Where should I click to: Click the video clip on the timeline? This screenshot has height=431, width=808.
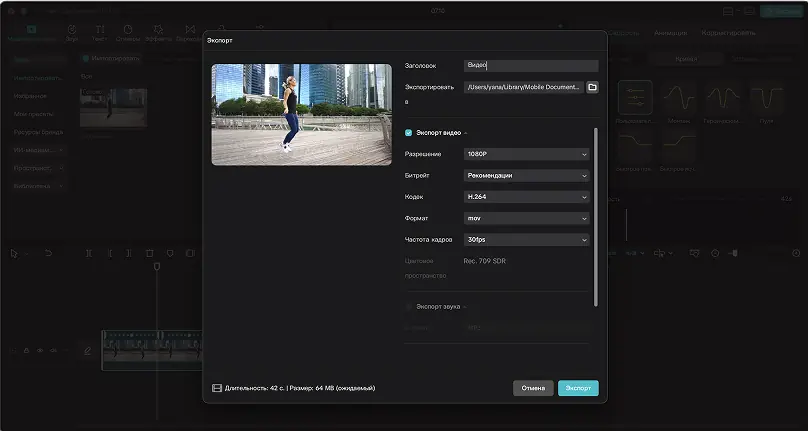pos(153,350)
